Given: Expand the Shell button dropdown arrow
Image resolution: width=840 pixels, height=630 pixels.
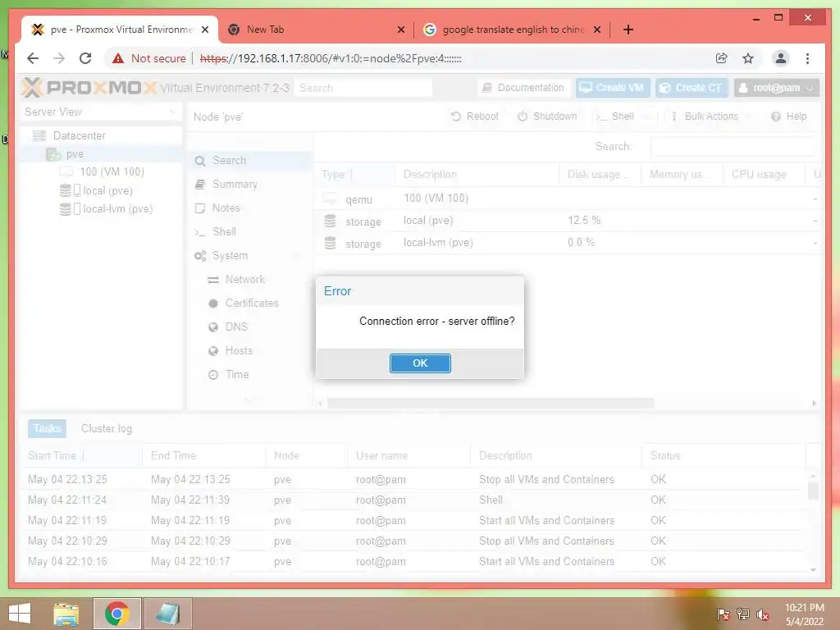Looking at the screenshot, I should pyautogui.click(x=648, y=116).
